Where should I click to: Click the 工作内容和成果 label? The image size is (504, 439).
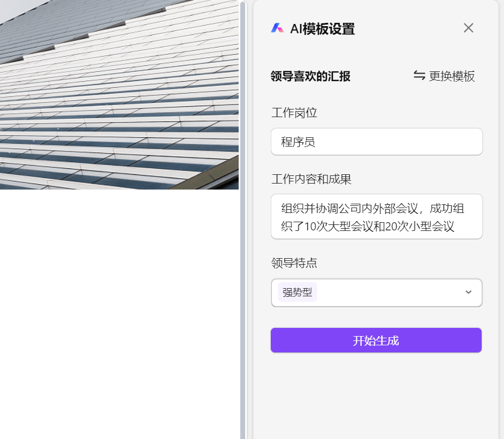(x=311, y=179)
